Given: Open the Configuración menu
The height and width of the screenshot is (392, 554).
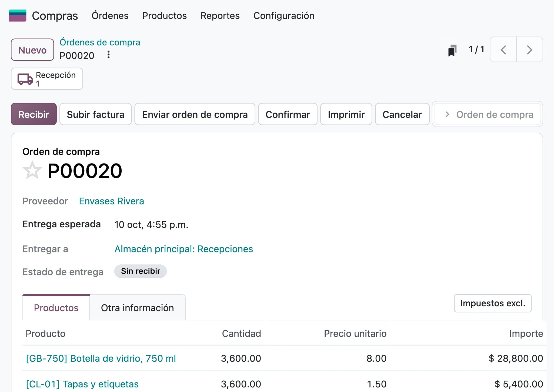Looking at the screenshot, I should click(x=284, y=16).
